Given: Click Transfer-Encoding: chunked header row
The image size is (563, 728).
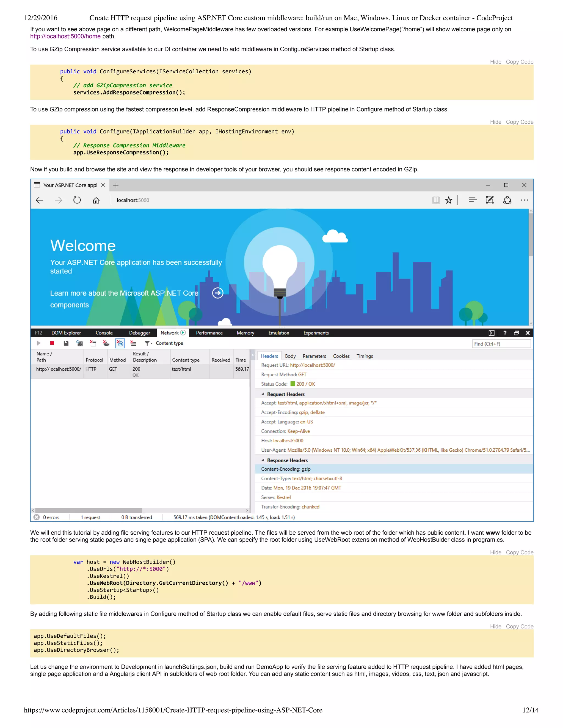Looking at the screenshot, I should [394, 506].
